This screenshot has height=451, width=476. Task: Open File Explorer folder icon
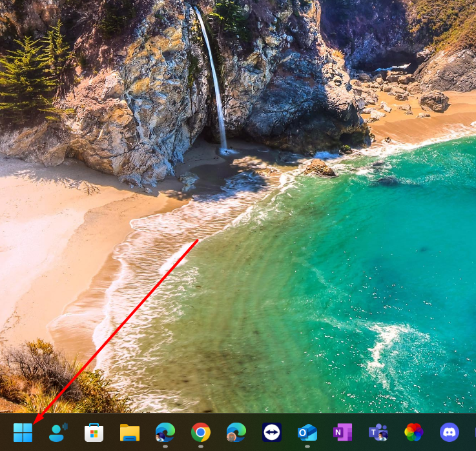pos(130,432)
